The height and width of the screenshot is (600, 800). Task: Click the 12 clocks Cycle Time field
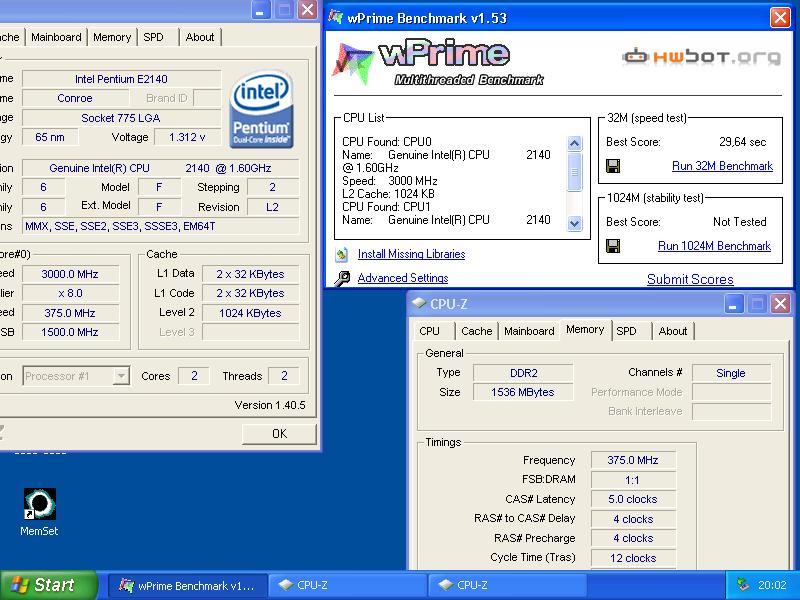tap(633, 558)
